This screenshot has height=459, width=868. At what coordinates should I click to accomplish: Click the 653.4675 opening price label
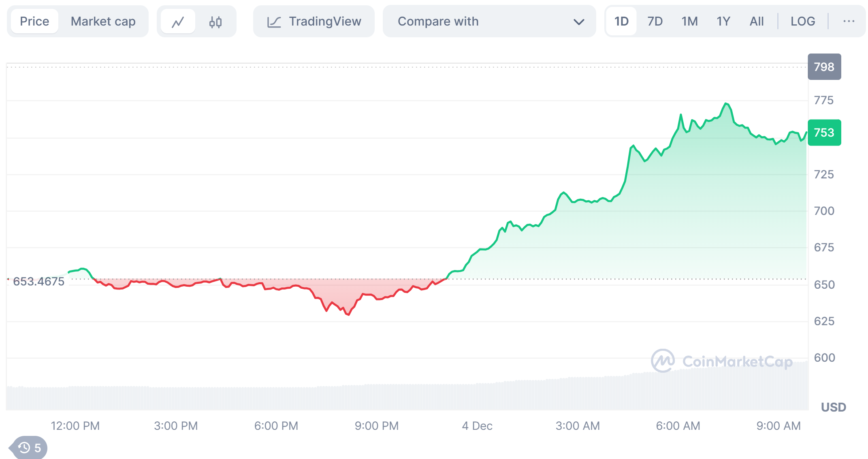[38, 281]
